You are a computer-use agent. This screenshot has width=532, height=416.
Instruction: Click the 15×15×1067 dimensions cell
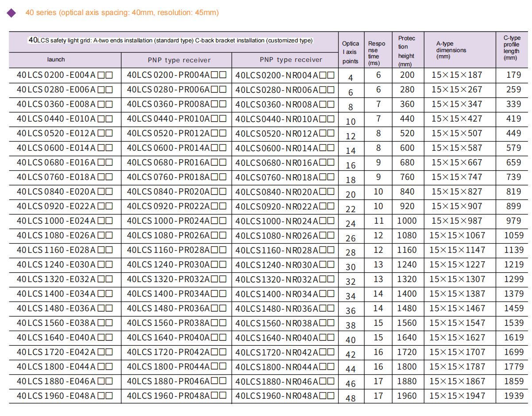[457, 236]
